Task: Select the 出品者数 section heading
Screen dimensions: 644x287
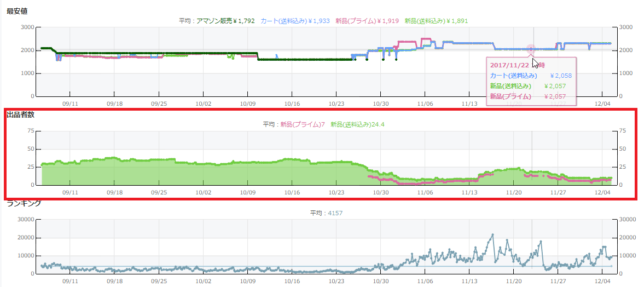Action: click(20, 115)
